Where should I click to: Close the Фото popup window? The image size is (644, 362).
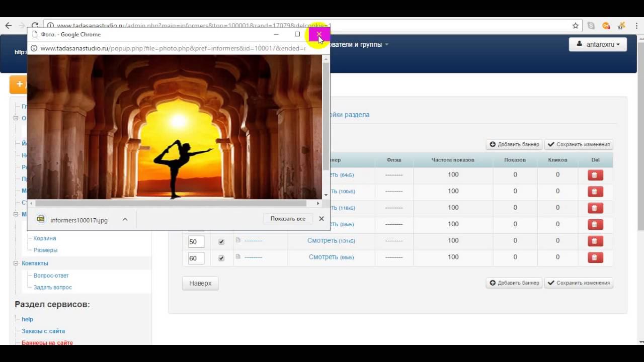tap(319, 34)
